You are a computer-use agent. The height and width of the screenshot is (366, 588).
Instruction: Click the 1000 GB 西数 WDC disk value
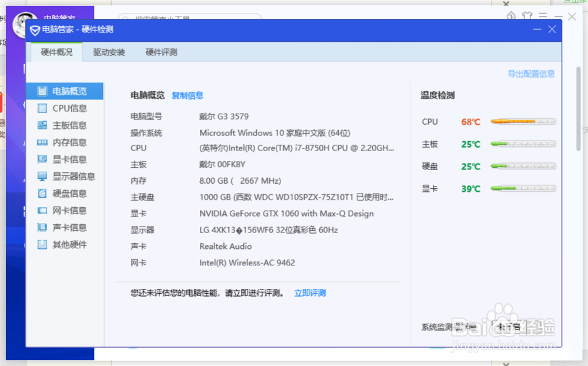tap(296, 197)
